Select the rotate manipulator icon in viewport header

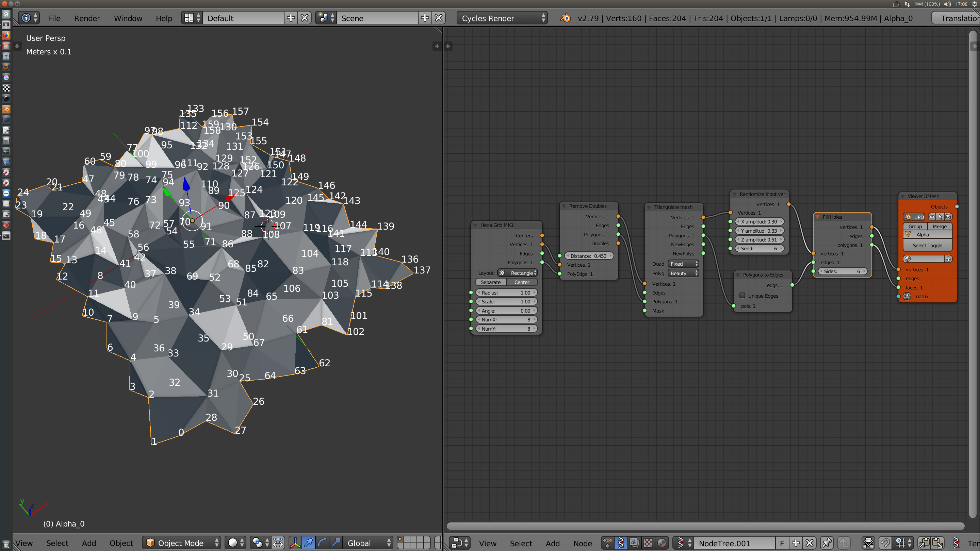click(322, 542)
